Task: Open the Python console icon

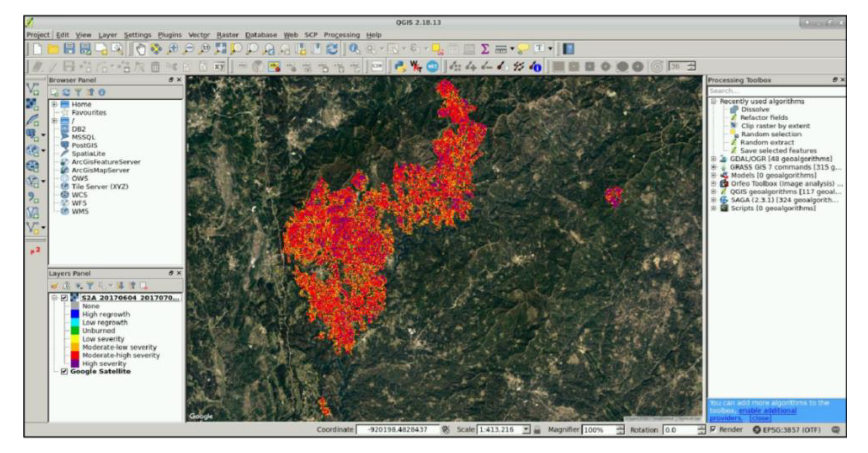Action: pos(400,66)
